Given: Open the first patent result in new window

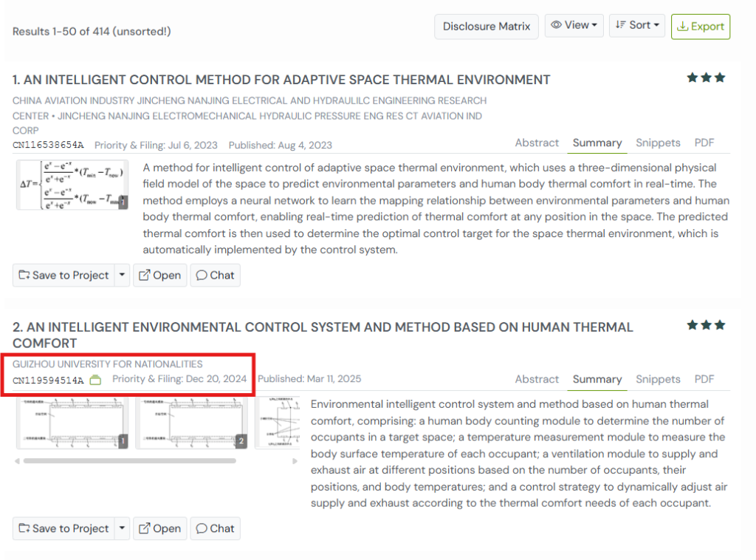Looking at the screenshot, I should [159, 276].
